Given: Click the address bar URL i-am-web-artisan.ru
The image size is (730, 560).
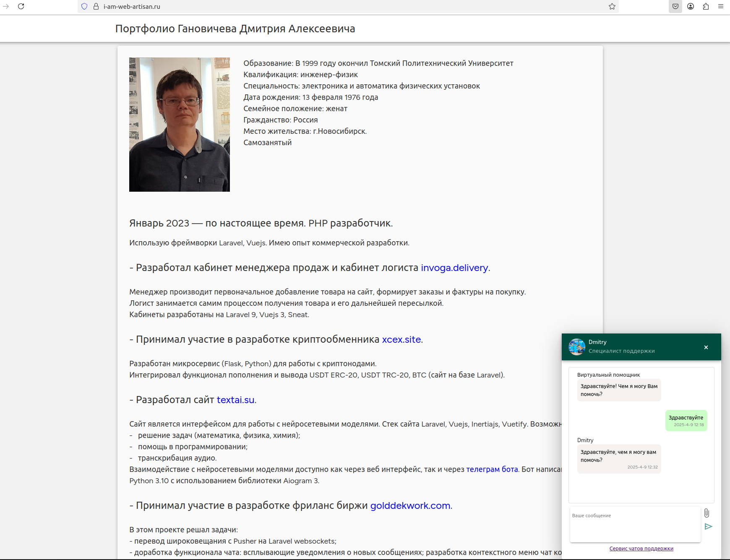Looking at the screenshot, I should [x=132, y=6].
